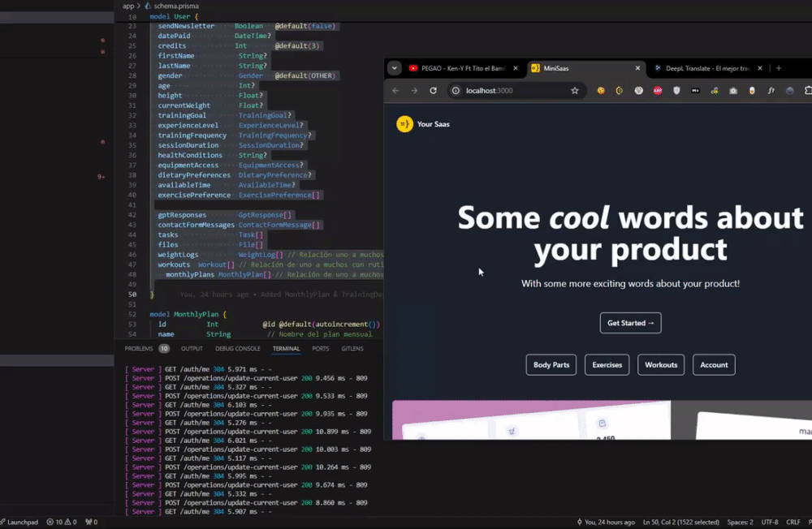
Task: Open the cookie extension icon
Action: [x=601, y=91]
